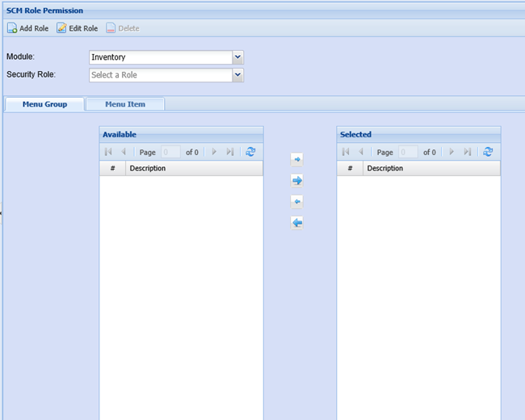This screenshot has height=420, width=525.
Task: Go to last page in Selected panel
Action: 468,152
